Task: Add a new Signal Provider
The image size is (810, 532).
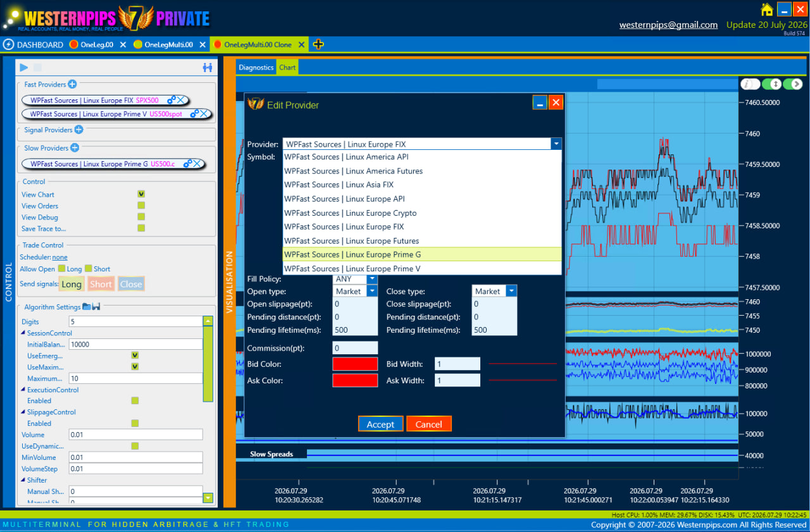Action: (x=78, y=130)
